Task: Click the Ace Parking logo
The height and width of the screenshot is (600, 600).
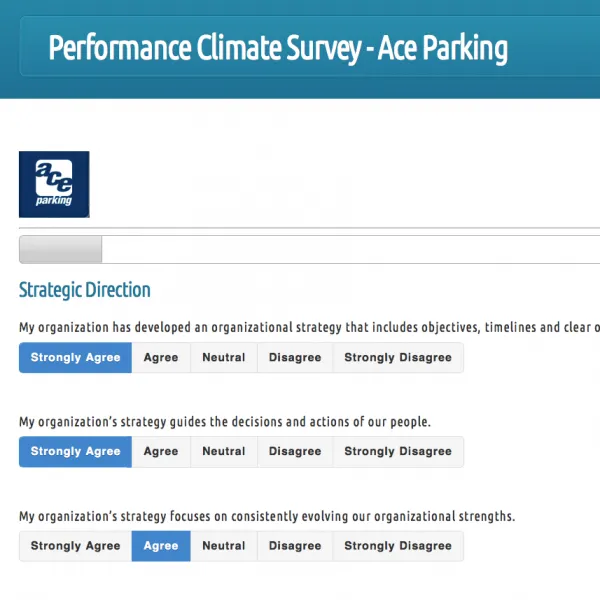Action: pyautogui.click(x=54, y=184)
